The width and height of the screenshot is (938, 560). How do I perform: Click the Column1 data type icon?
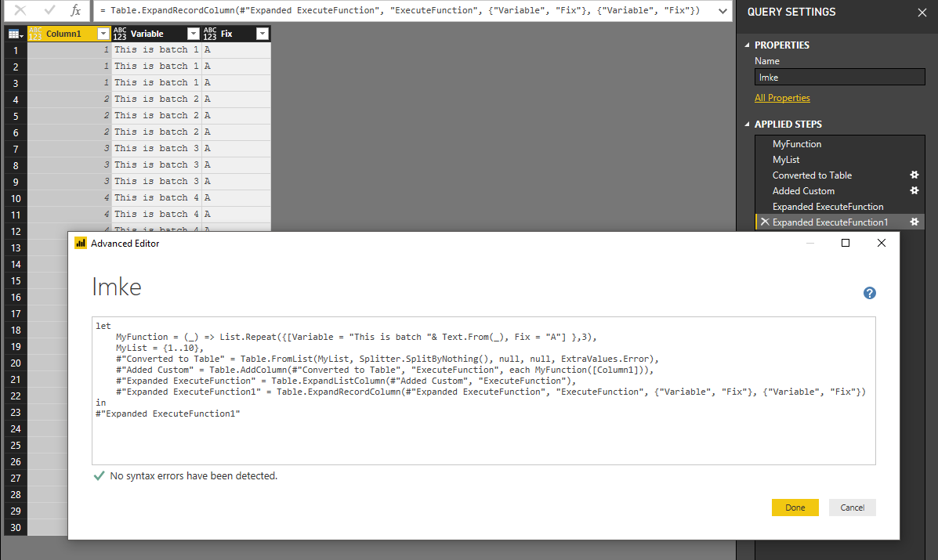35,34
